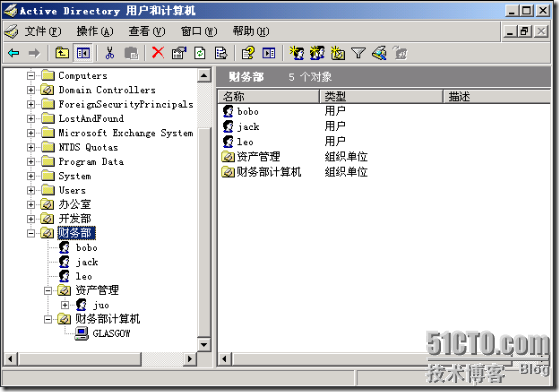Click the Help question mark icon

click(x=248, y=53)
